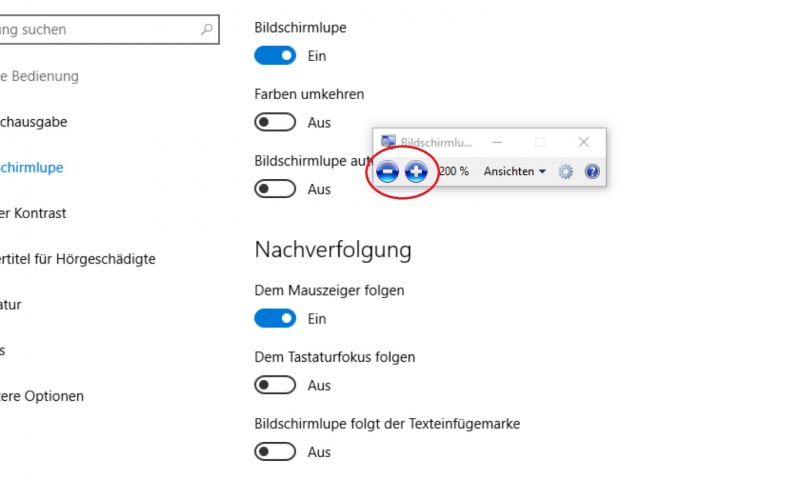Click the search magnifying glass icon
Viewport: 800px width, 500px height.
pos(207,29)
